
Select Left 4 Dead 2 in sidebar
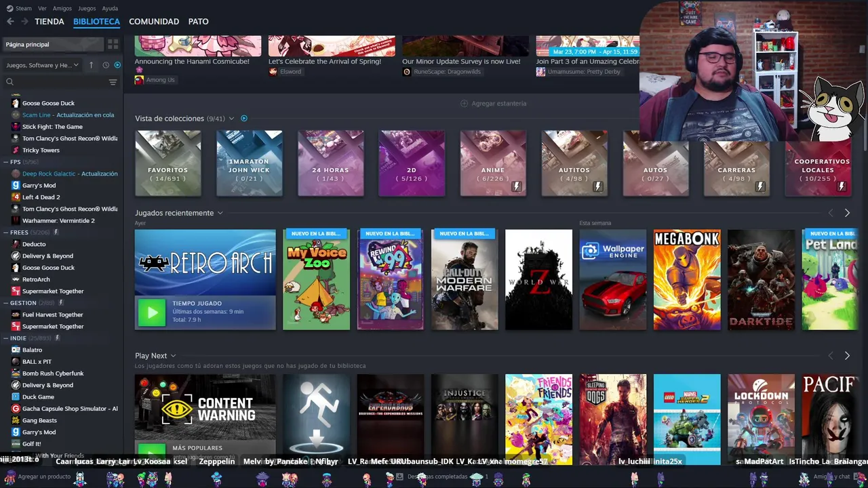click(41, 197)
